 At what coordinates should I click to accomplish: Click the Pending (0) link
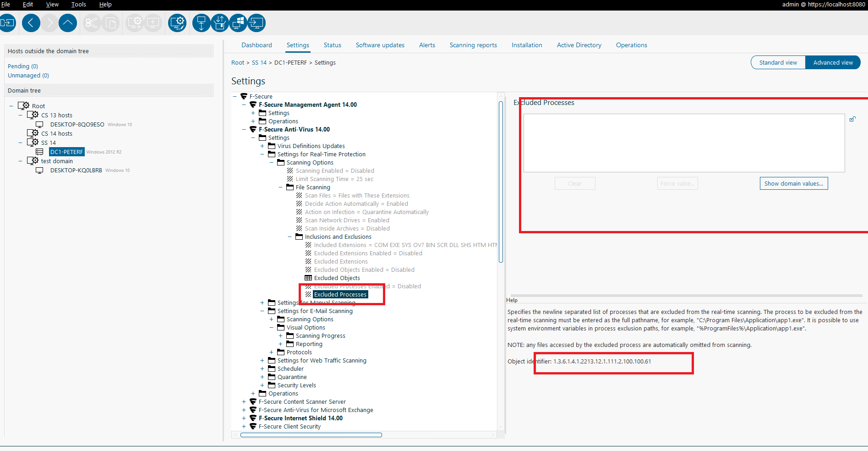23,66
